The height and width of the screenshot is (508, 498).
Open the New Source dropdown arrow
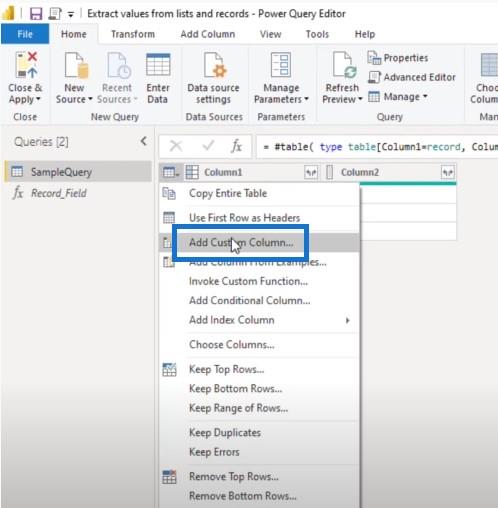pyautogui.click(x=90, y=99)
